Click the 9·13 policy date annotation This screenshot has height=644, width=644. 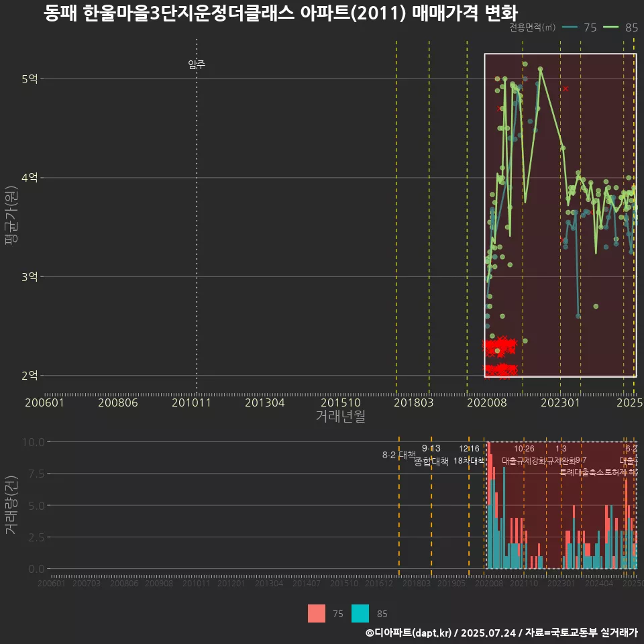(x=431, y=449)
